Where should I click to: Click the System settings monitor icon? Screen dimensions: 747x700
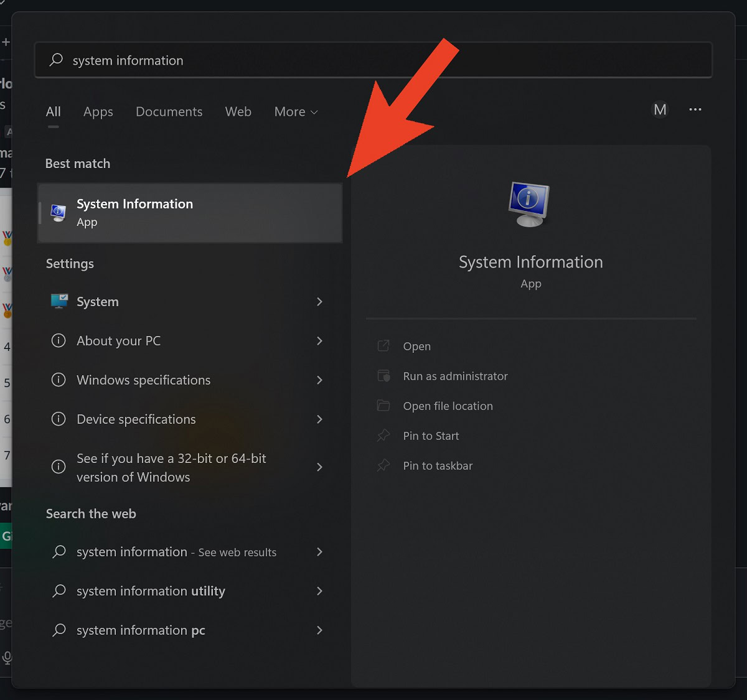pyautogui.click(x=59, y=302)
